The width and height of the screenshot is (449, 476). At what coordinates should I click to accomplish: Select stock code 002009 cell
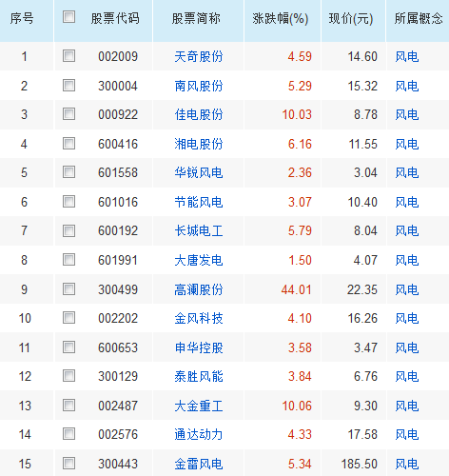click(x=118, y=57)
